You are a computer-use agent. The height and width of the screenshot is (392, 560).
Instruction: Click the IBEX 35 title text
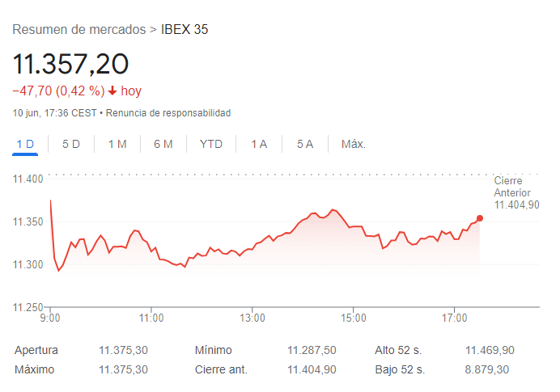pyautogui.click(x=185, y=29)
